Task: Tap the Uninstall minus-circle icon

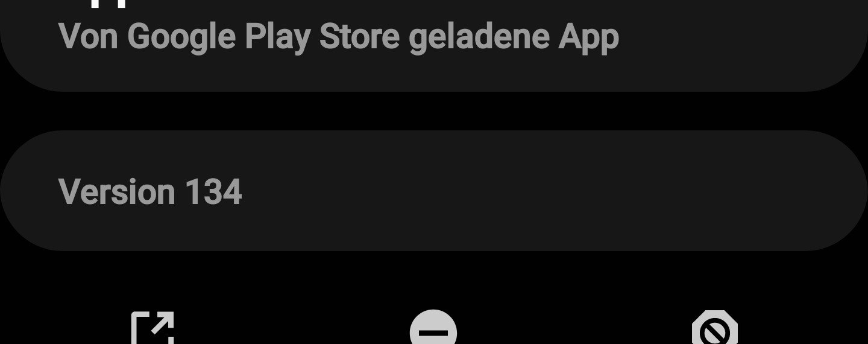Action: 433,328
